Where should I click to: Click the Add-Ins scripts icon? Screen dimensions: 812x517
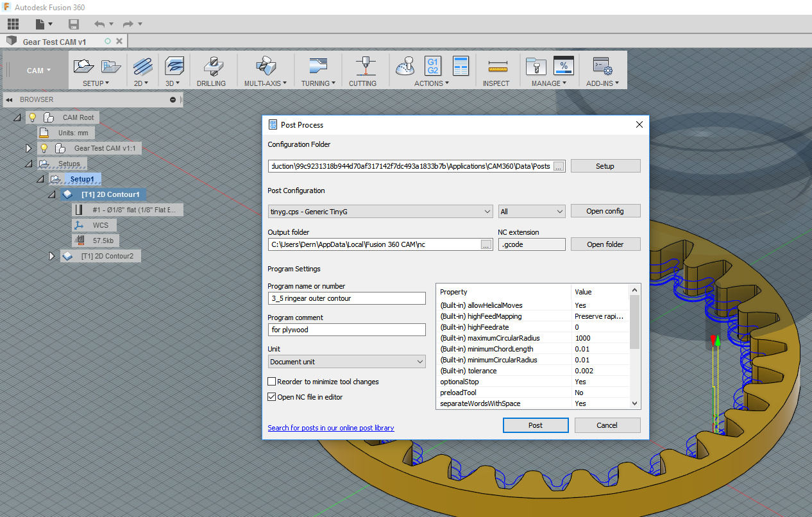pos(603,65)
